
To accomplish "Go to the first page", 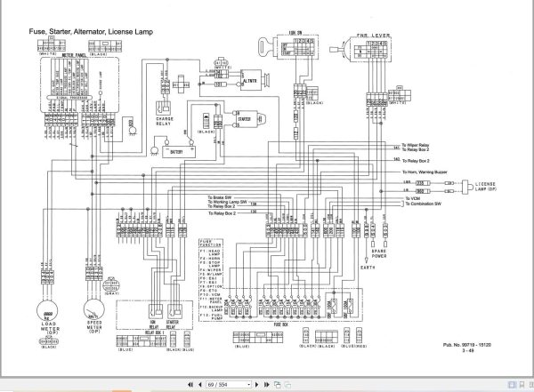I will tap(190, 385).
